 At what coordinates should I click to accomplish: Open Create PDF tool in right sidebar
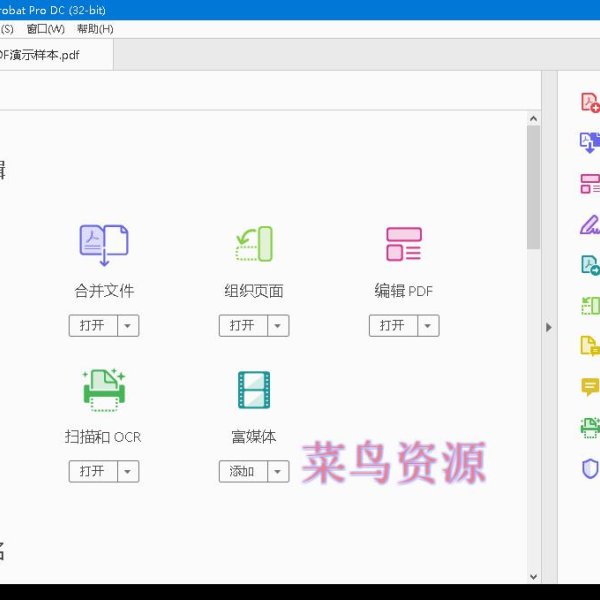pos(590,103)
